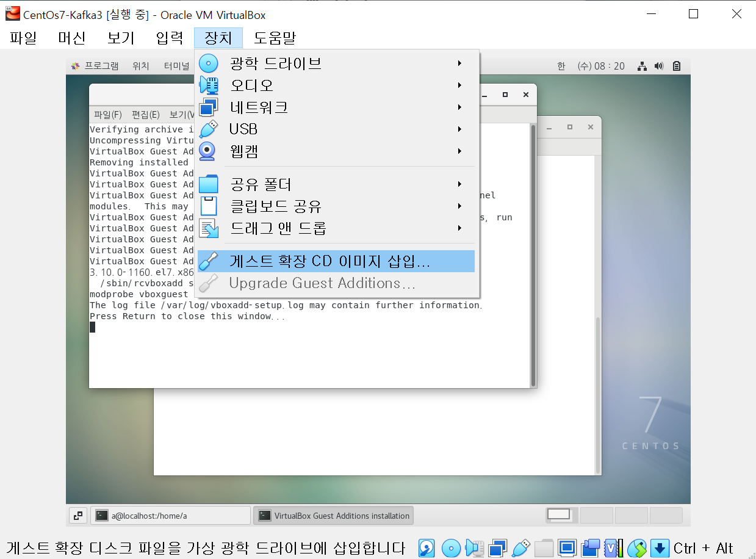Click the 공유 폴더 folder icon in menu

(209, 184)
